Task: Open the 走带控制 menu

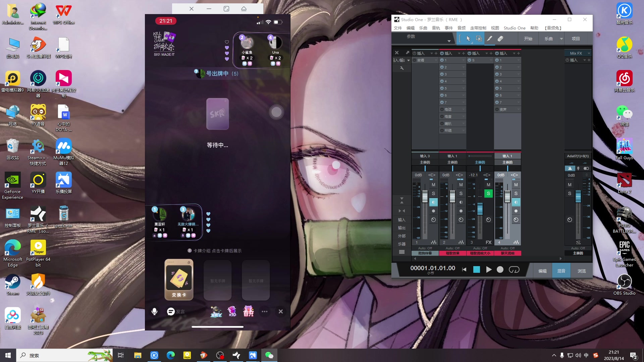Action: click(x=478, y=28)
